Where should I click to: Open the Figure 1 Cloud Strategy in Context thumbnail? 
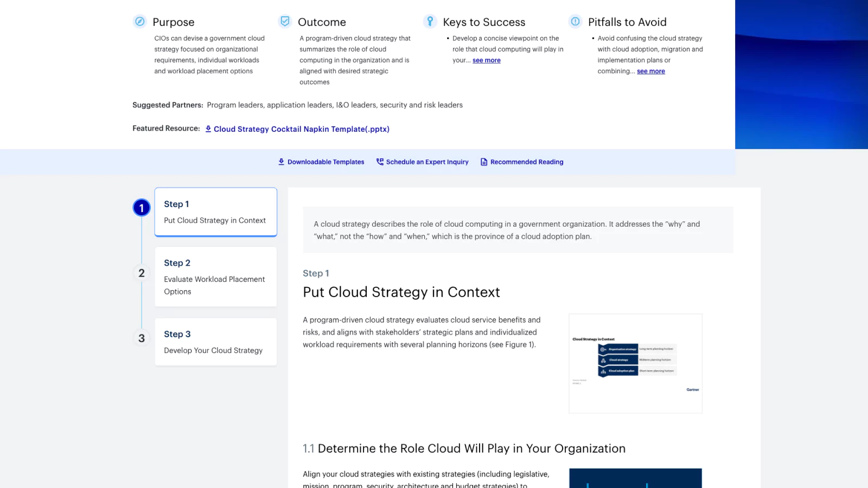(635, 363)
